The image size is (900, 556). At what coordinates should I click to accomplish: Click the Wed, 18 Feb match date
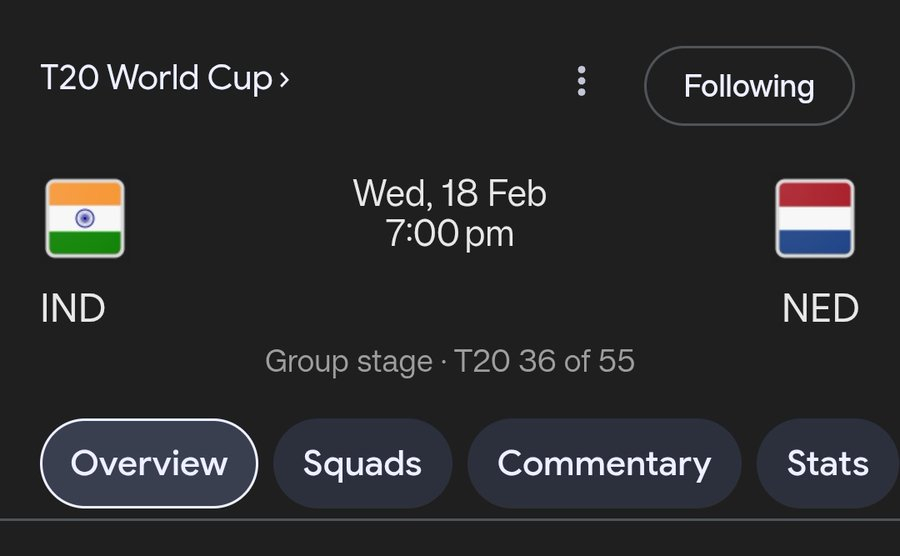click(450, 193)
